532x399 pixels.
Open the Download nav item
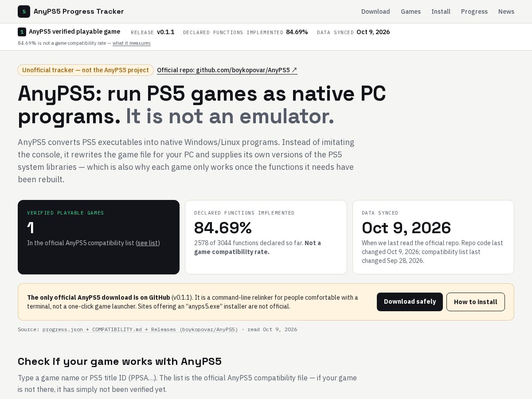click(x=376, y=12)
